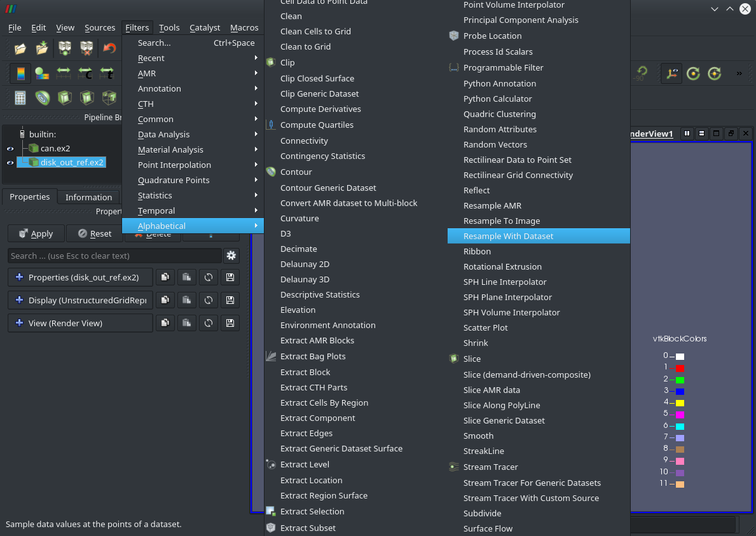Click the red swatch for block 1

pyautogui.click(x=680, y=368)
